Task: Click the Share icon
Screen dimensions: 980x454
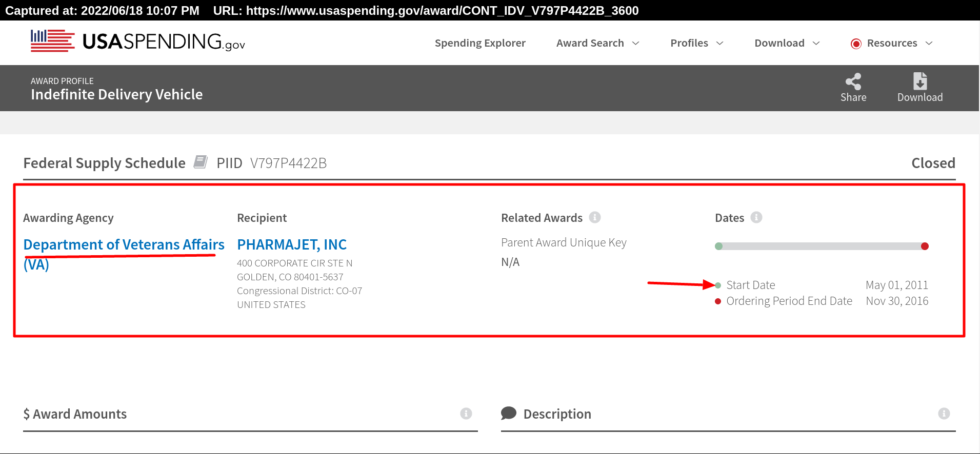Action: (x=853, y=81)
